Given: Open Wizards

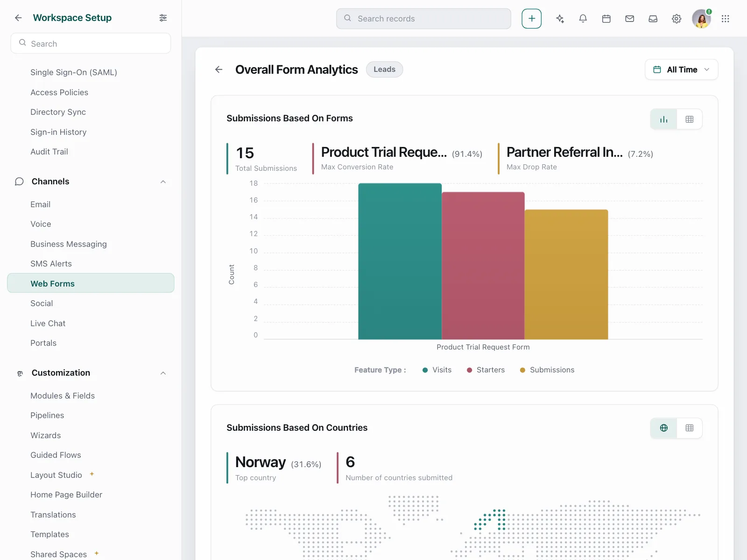Looking at the screenshot, I should [46, 435].
